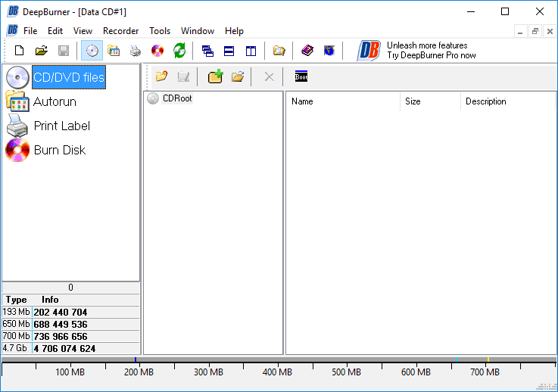The height and width of the screenshot is (392, 558).
Task: Tile windows vertically with the toolbar icon
Action: [x=251, y=51]
